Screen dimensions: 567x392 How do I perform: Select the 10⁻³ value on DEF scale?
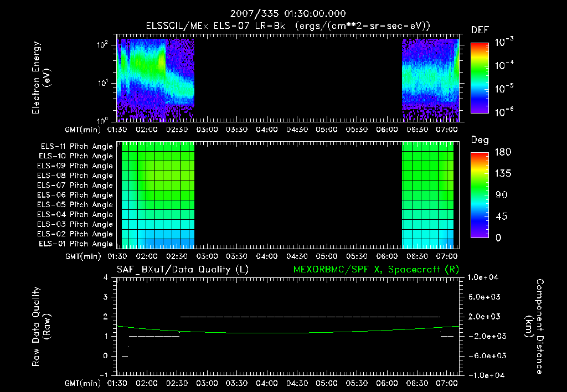(504, 42)
